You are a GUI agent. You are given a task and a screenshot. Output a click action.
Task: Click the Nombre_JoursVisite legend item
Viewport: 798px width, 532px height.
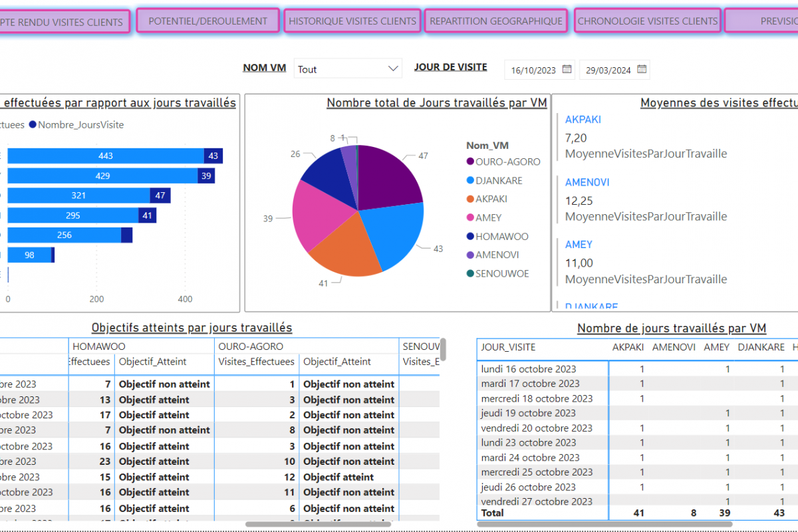[x=80, y=124]
